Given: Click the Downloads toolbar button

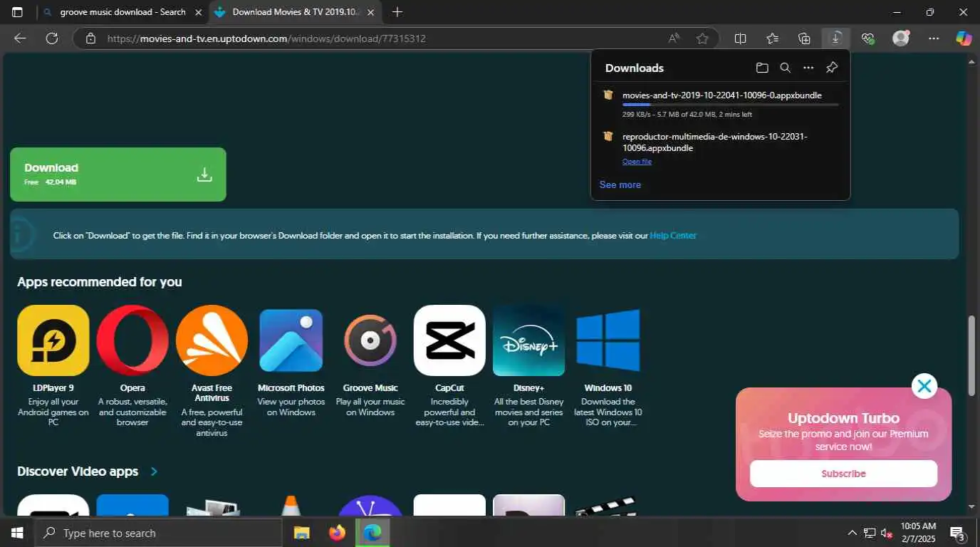Looking at the screenshot, I should (835, 38).
